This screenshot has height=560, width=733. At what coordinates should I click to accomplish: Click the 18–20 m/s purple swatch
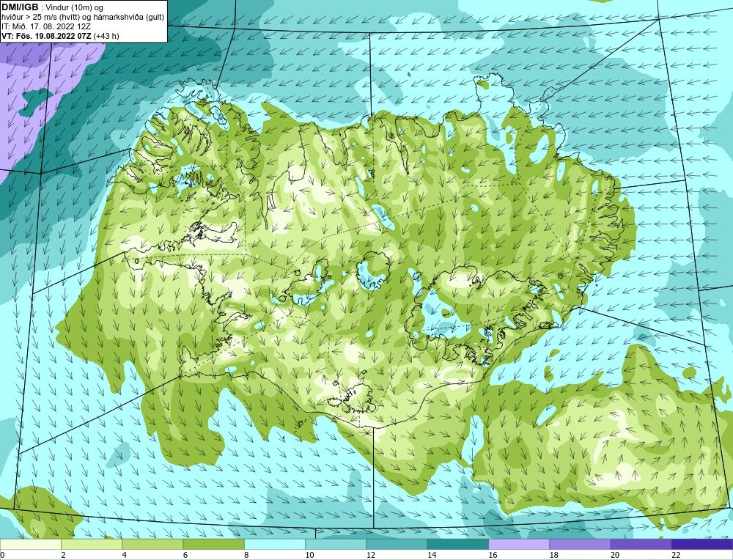pyautogui.click(x=580, y=544)
